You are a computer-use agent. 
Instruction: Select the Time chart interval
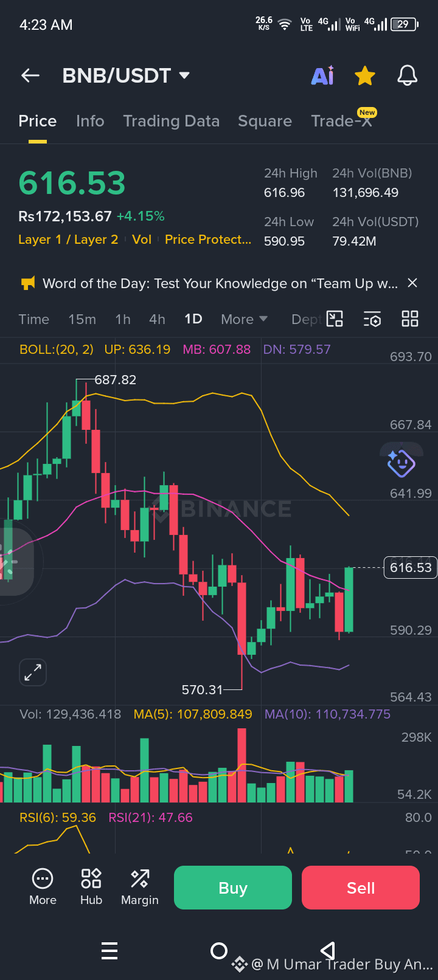pos(34,319)
